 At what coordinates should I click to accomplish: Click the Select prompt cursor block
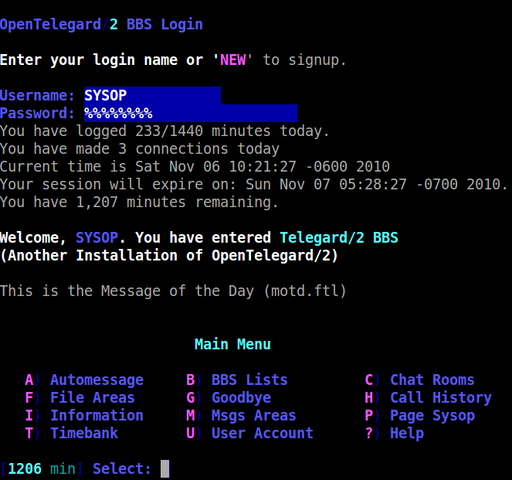[x=165, y=469]
